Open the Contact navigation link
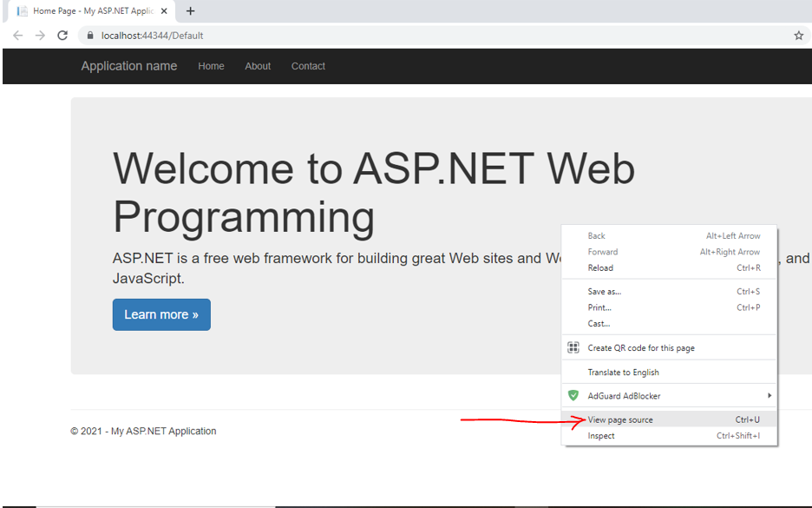 (x=308, y=66)
